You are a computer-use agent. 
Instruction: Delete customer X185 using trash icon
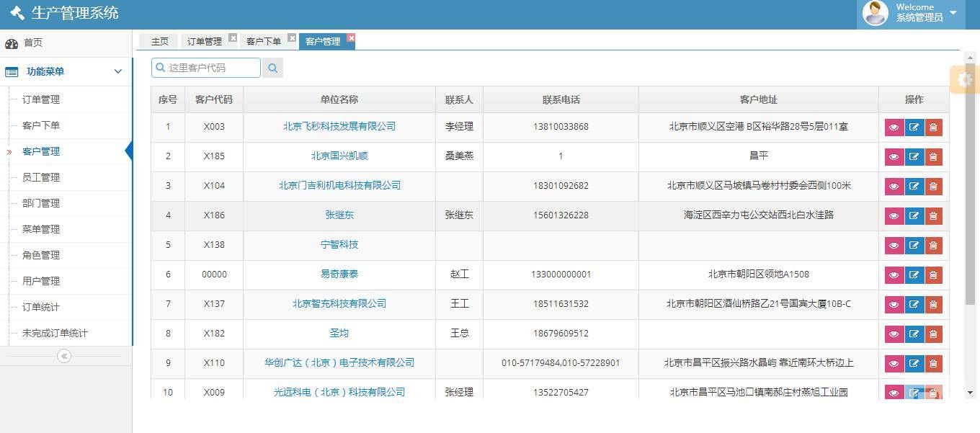934,157
